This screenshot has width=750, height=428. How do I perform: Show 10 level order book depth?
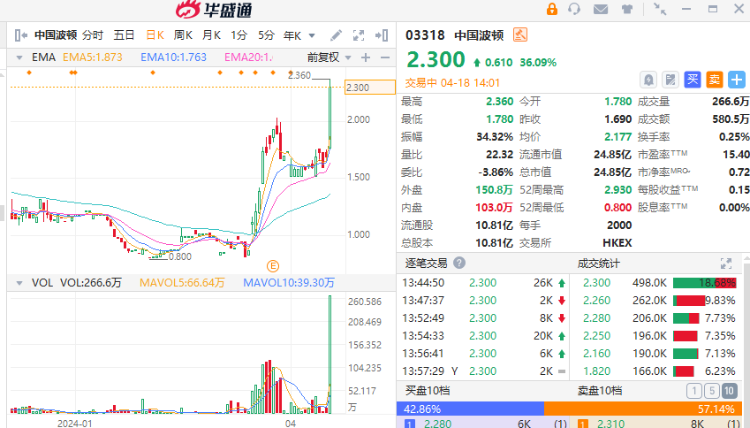[729, 391]
